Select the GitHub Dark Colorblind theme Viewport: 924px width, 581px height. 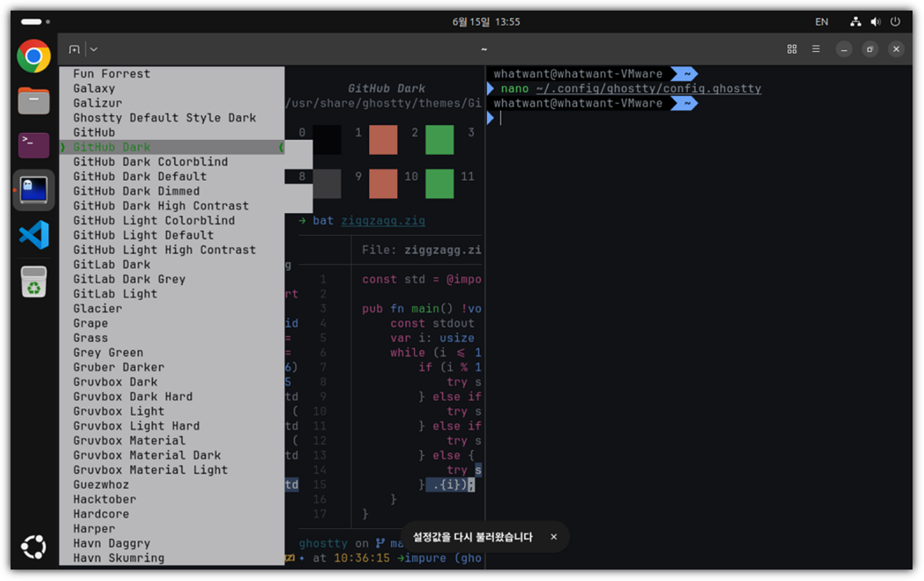(172, 162)
